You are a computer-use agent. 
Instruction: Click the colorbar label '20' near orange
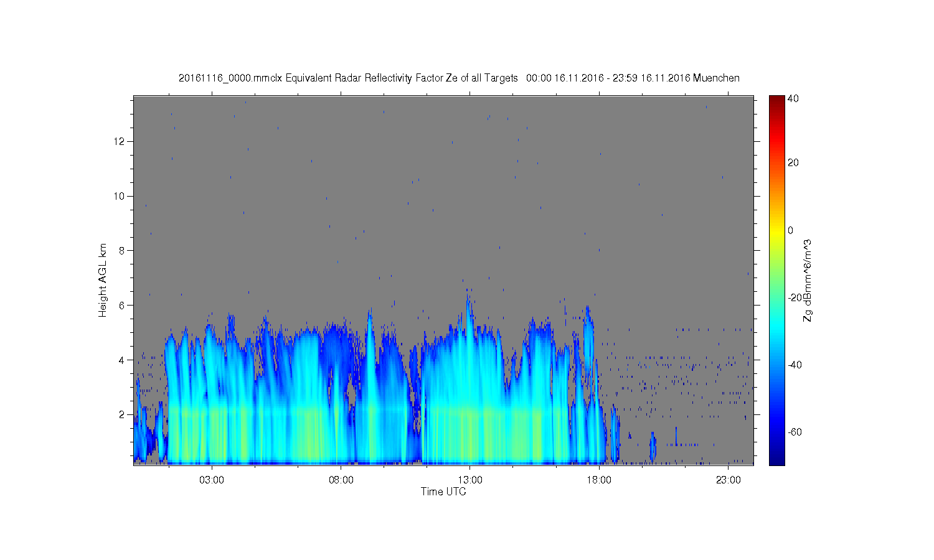click(x=793, y=162)
